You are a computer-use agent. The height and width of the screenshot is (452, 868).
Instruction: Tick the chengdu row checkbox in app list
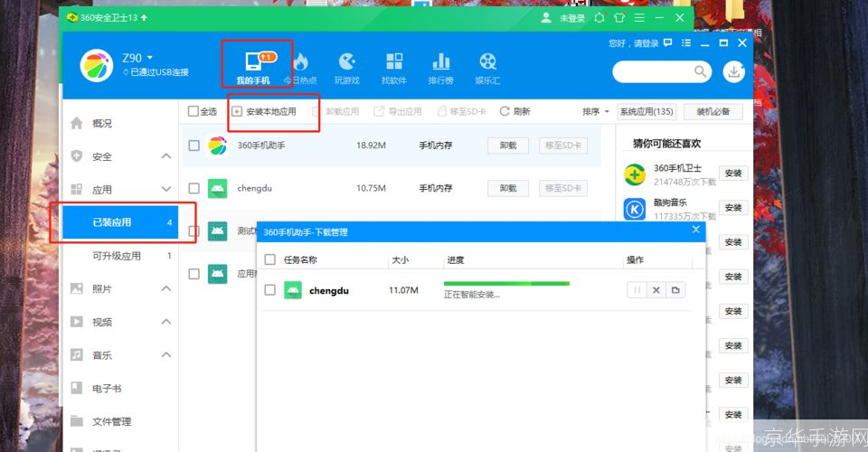[193, 188]
